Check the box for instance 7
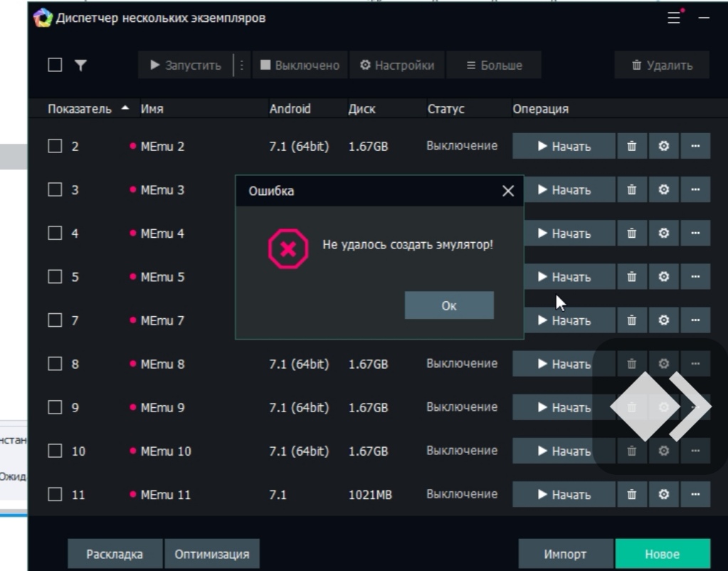This screenshot has height=571, width=728. [55, 320]
